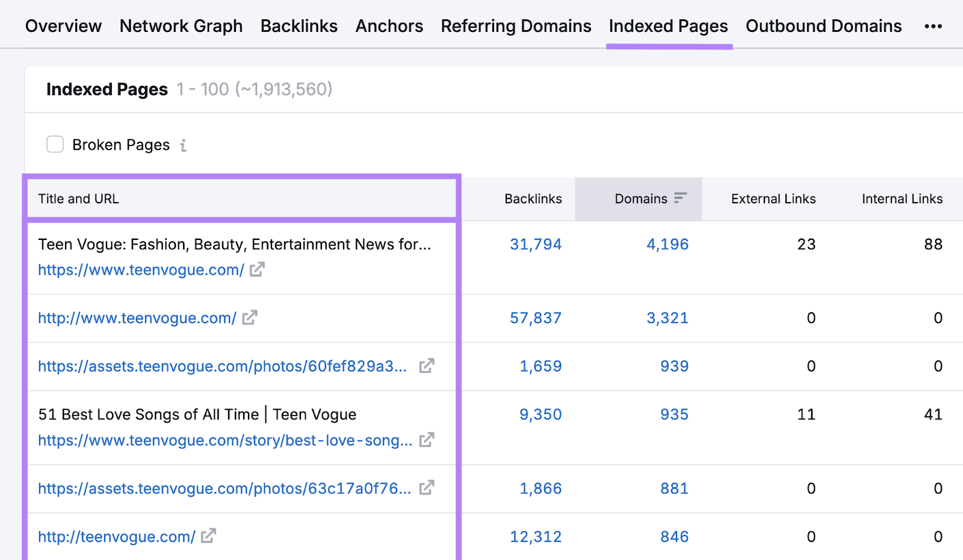Open the 935 domains value
This screenshot has height=560, width=963.
click(674, 414)
